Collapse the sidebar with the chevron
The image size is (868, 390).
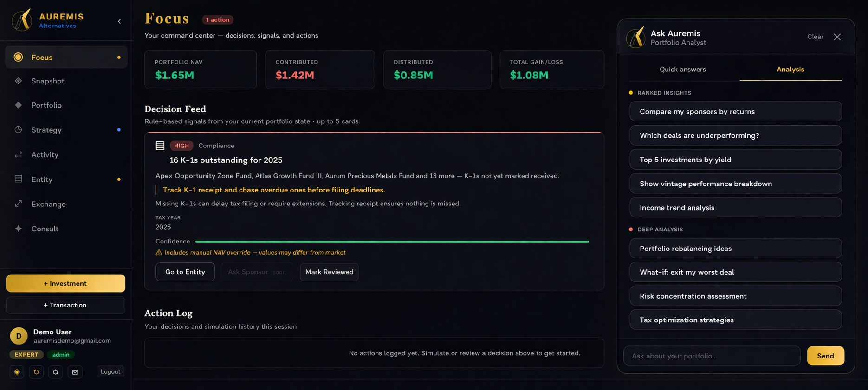119,21
